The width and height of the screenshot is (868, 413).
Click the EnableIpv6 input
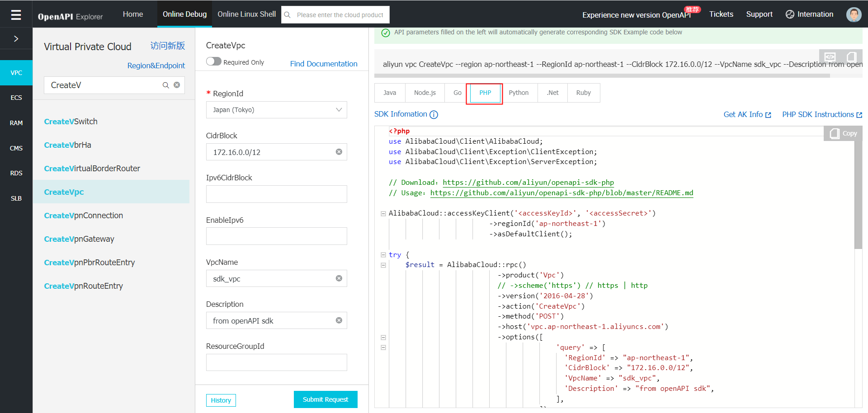tap(277, 236)
